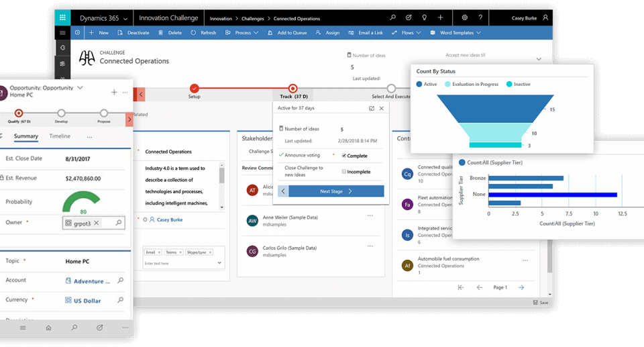
Task: Switch to the Timeline tab
Action: pos(60,136)
